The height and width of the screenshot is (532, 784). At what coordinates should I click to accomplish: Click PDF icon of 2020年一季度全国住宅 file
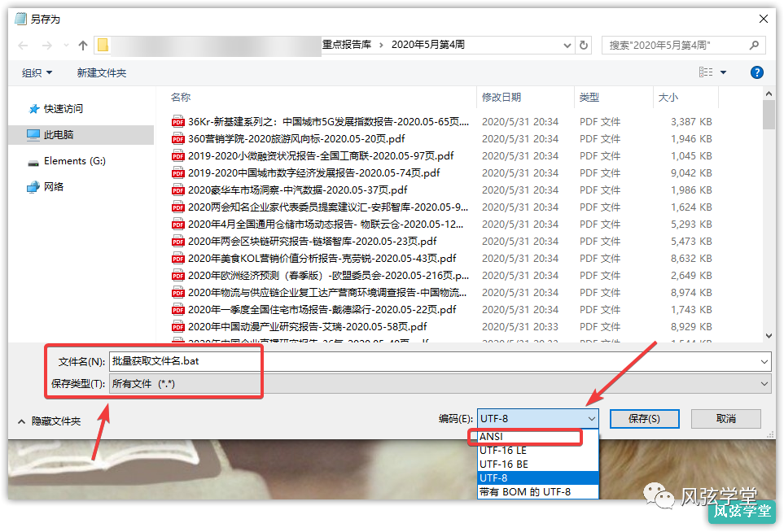178,309
